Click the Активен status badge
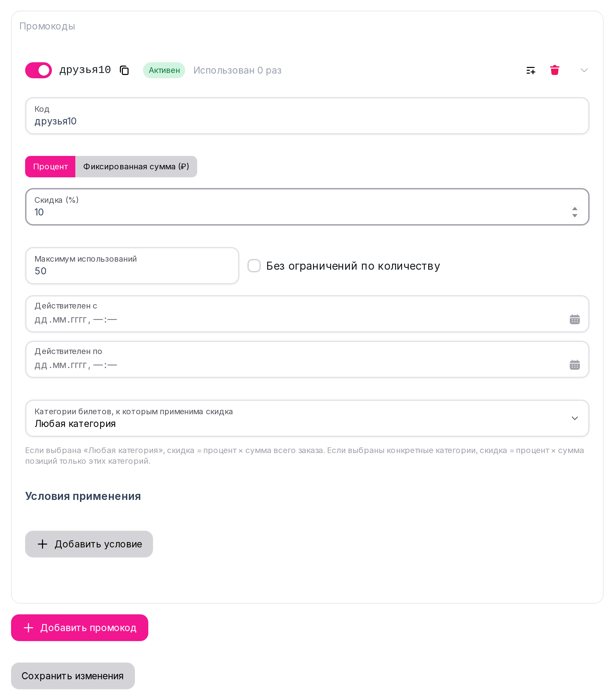 click(164, 70)
